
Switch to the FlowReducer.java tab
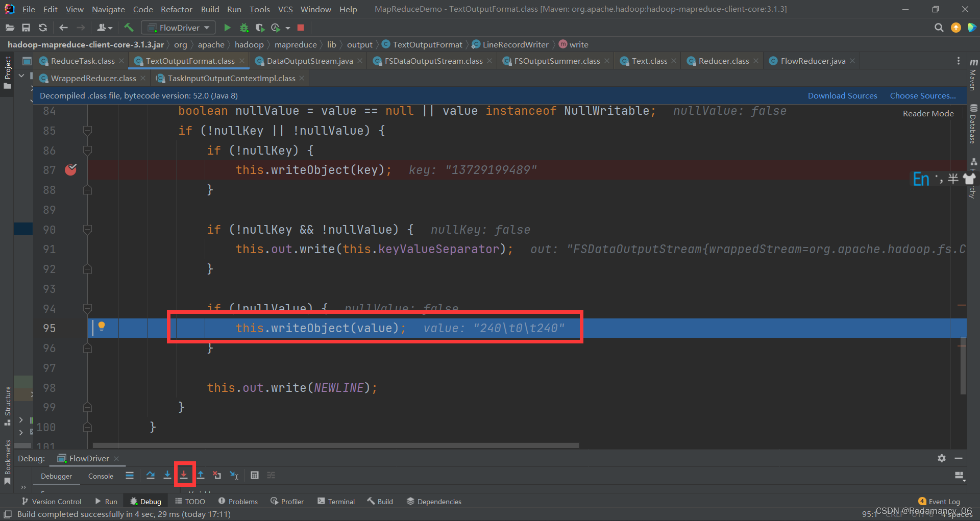(813, 61)
